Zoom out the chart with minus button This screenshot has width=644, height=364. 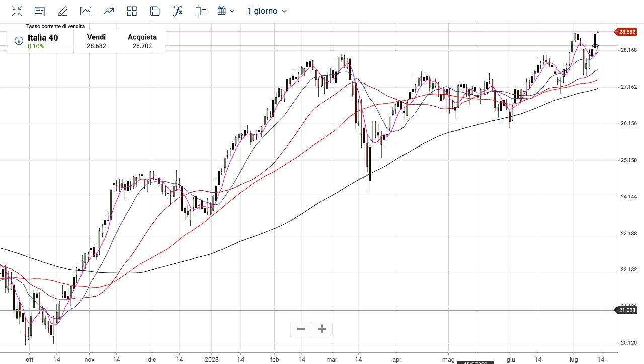tap(301, 329)
